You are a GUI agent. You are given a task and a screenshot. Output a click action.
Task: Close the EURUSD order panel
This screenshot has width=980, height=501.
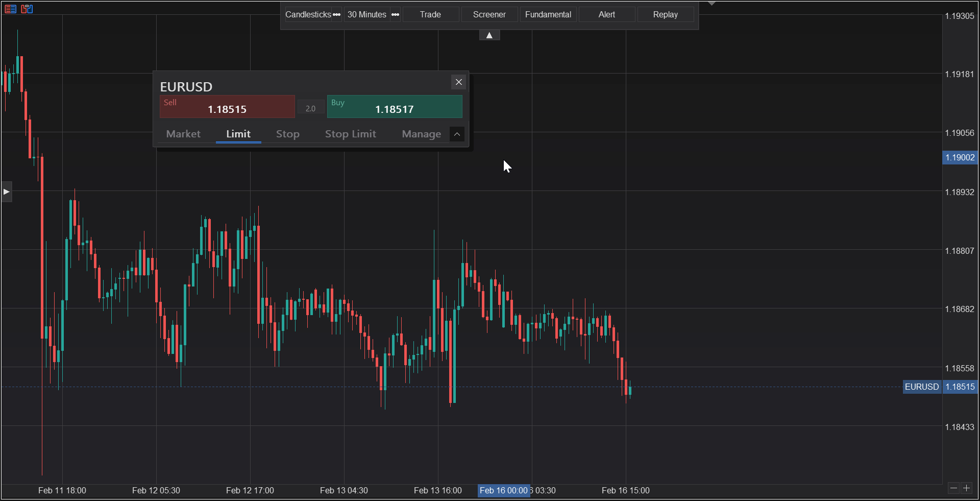[458, 82]
